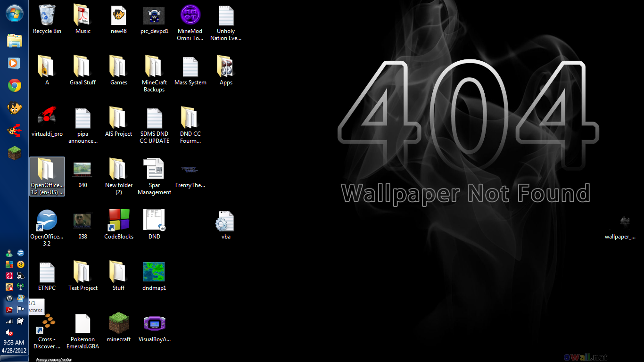
Task: Open the battery power tray icon
Action: click(x=20, y=321)
